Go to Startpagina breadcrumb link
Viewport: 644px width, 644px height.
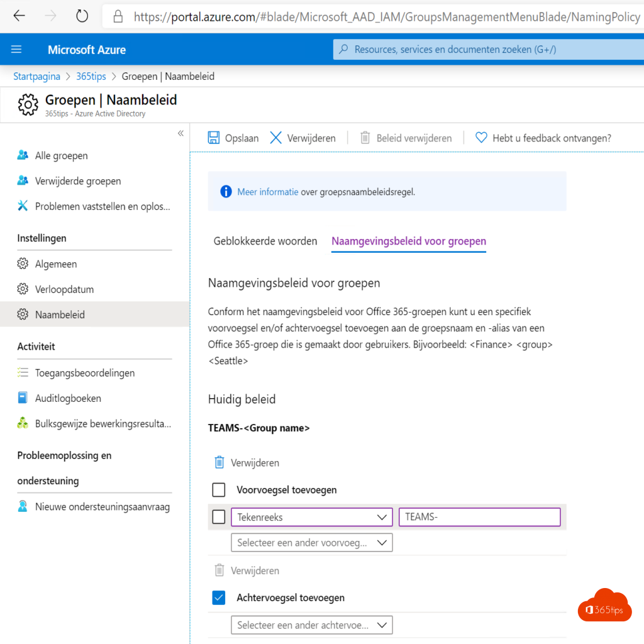pyautogui.click(x=36, y=76)
